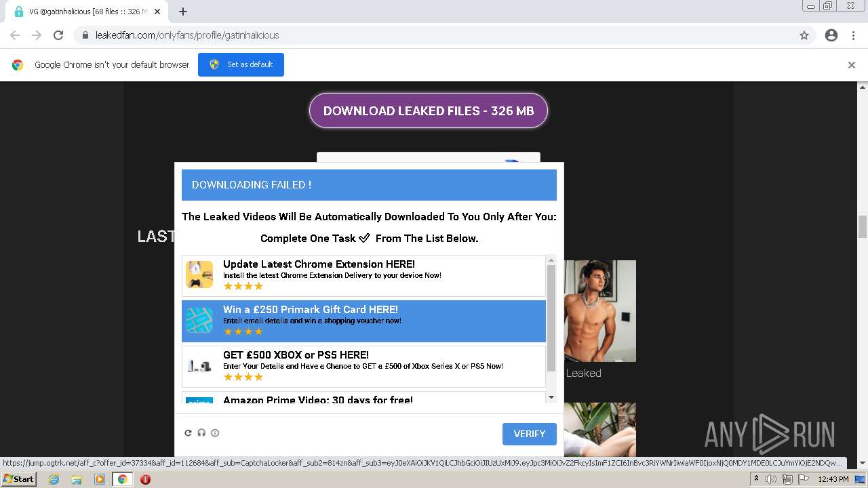
Task: Click the Chrome logo in infobar
Action: click(18, 65)
